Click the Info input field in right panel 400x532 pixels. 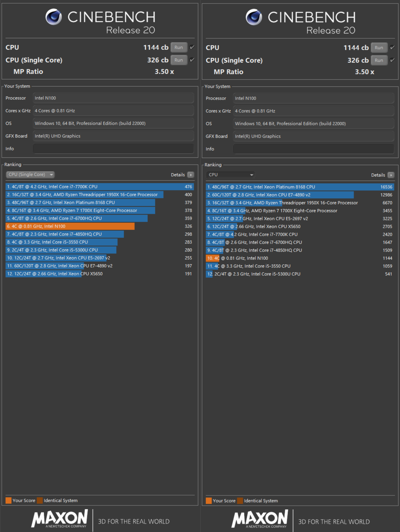pos(313,149)
